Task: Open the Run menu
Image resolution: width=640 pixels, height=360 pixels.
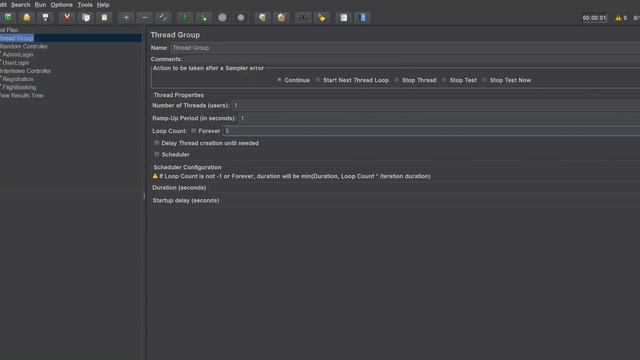Action: click(x=40, y=5)
